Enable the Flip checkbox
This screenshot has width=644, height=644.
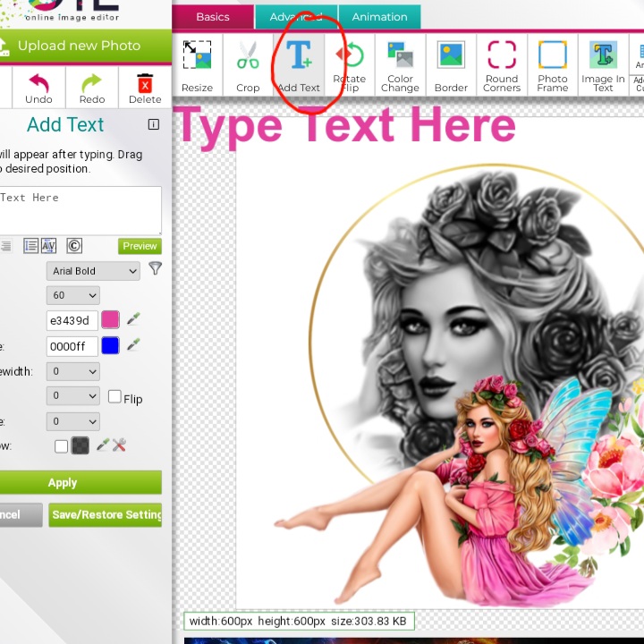(114, 397)
